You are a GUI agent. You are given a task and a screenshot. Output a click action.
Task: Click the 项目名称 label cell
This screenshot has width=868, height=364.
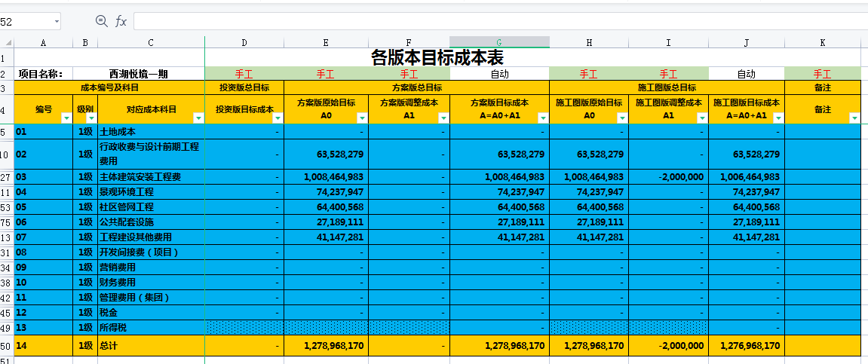pyautogui.click(x=43, y=74)
